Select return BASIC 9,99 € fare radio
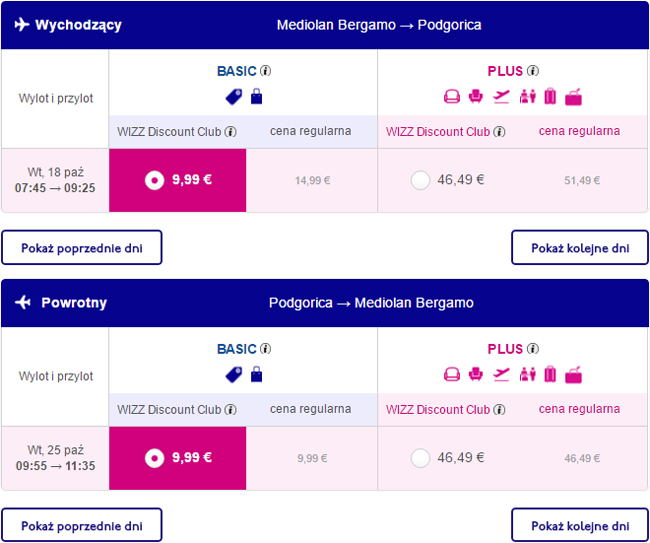Screen dimensions: 650x543 click(153, 458)
